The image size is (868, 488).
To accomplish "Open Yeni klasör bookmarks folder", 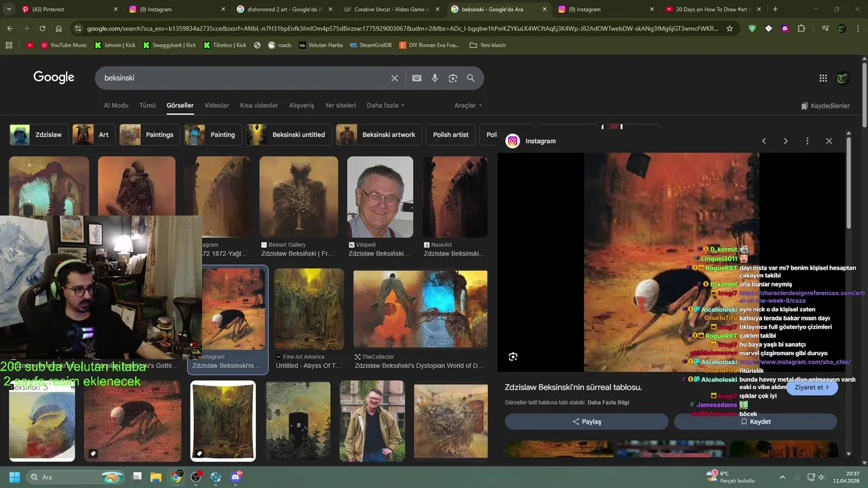I will pos(488,45).
